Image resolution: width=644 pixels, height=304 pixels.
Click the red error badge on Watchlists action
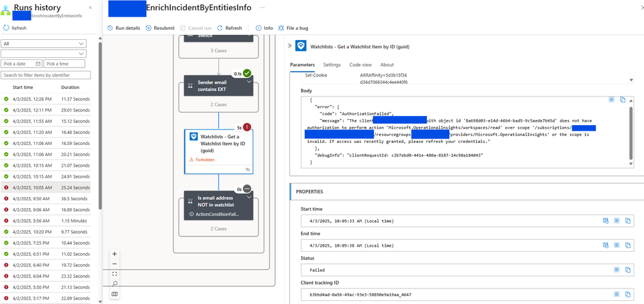point(247,127)
